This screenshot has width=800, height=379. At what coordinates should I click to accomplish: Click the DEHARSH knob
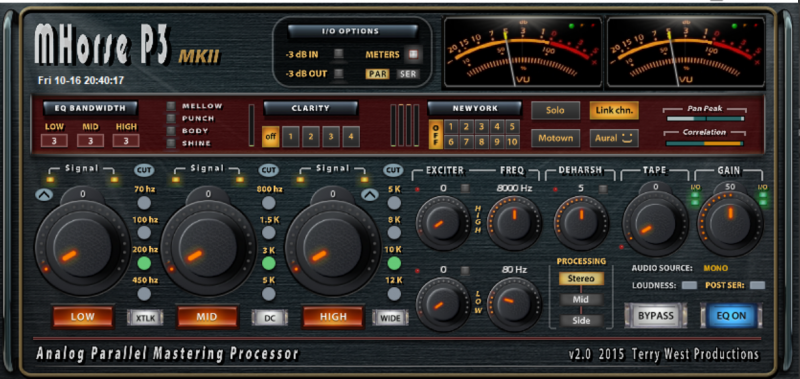(x=581, y=222)
